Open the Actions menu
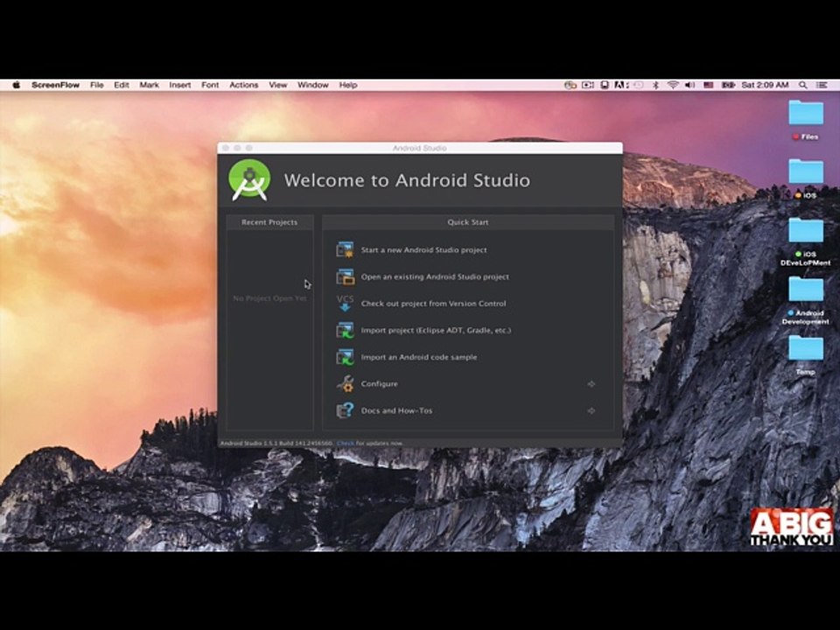 coord(244,85)
